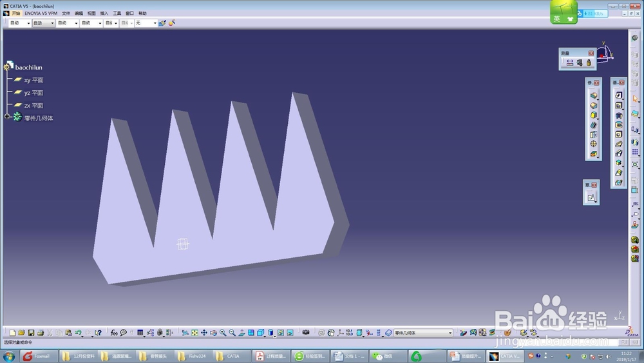This screenshot has height=363, width=644.
Task: Open the second '自动' transparency dropdown
Action: (x=52, y=23)
